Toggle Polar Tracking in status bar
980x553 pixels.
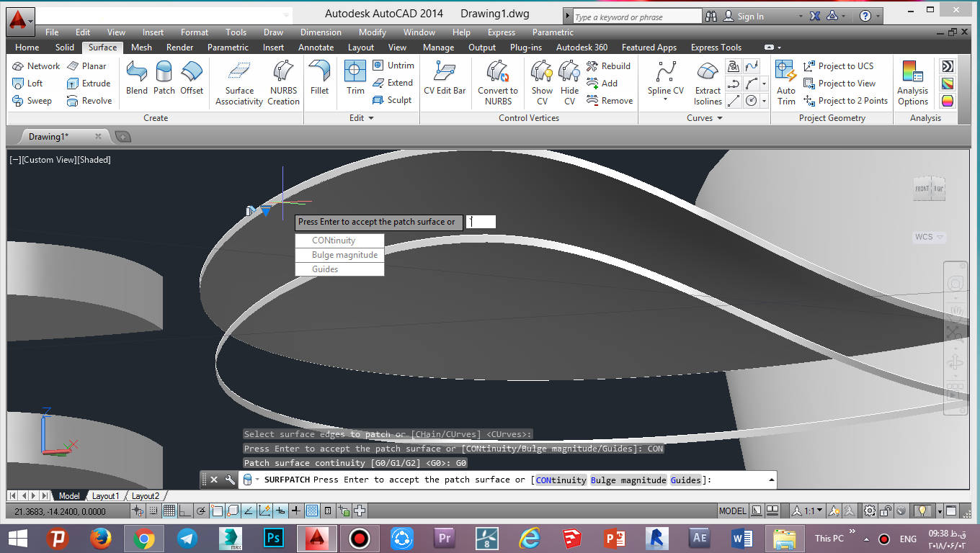click(x=201, y=511)
